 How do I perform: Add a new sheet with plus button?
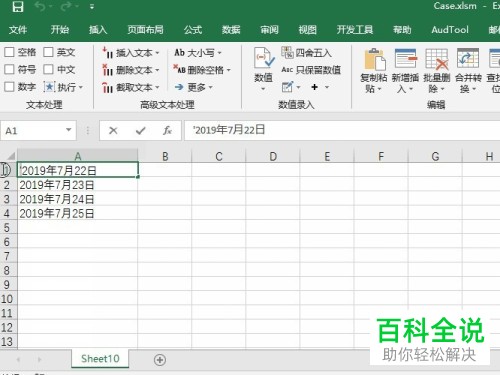(160, 360)
